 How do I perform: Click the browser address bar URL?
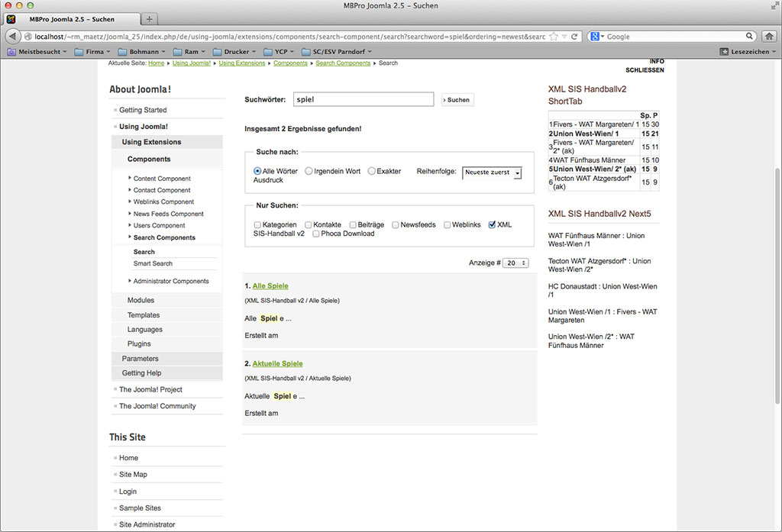pos(289,37)
